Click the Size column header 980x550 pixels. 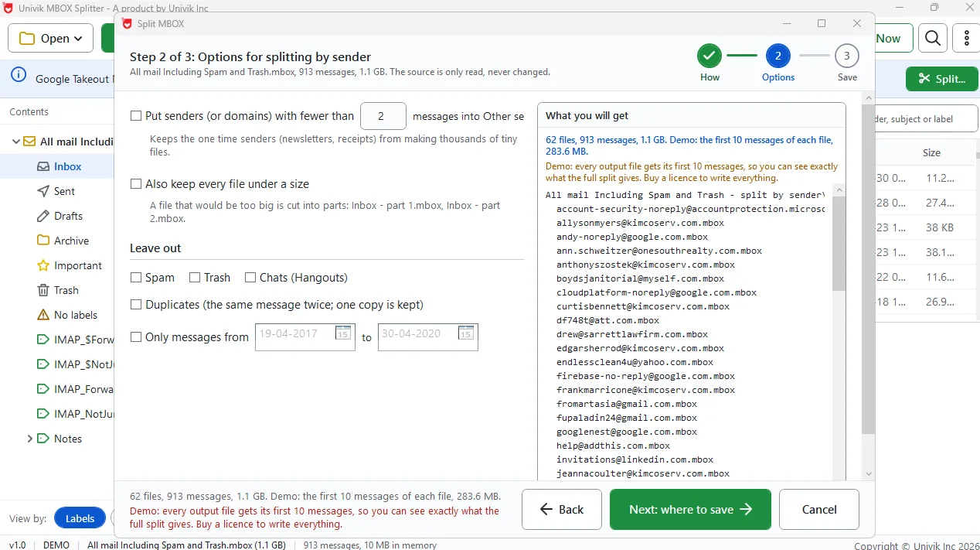931,152
